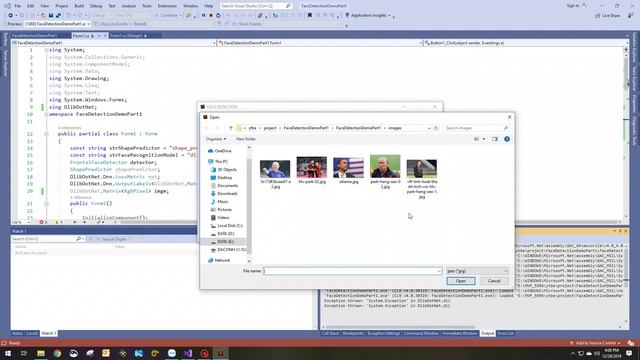The height and width of the screenshot is (360, 640).
Task: Click the Windows Start button
Action: tap(8, 353)
